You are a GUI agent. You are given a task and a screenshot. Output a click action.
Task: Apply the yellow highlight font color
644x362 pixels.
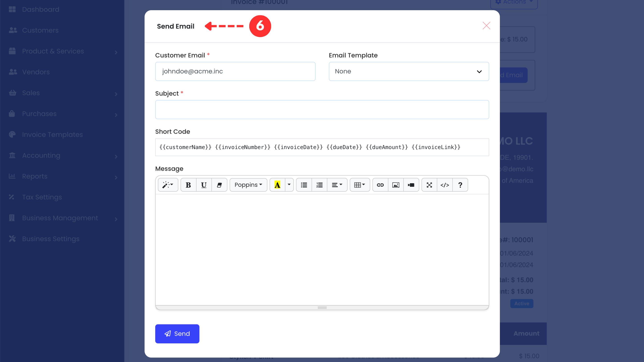tap(277, 185)
